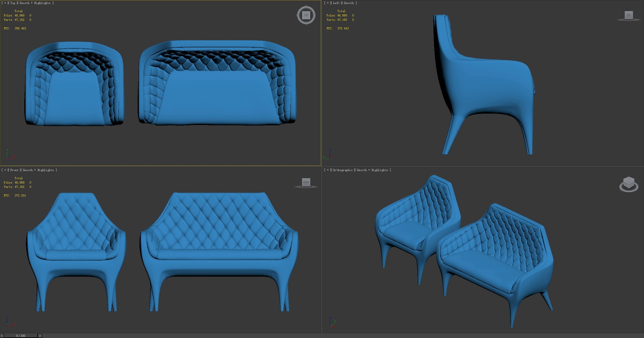Click the ViewCube in the Left viewport

click(x=629, y=16)
